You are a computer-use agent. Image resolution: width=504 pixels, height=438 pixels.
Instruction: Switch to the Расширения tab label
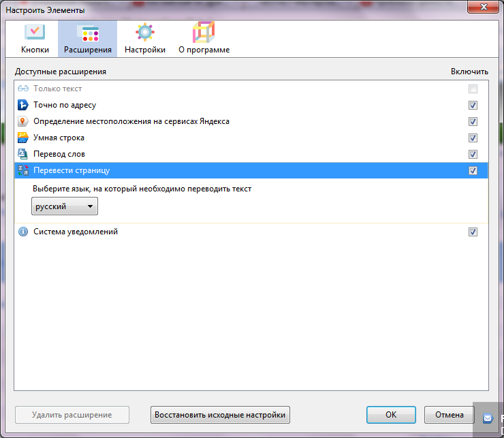[88, 50]
